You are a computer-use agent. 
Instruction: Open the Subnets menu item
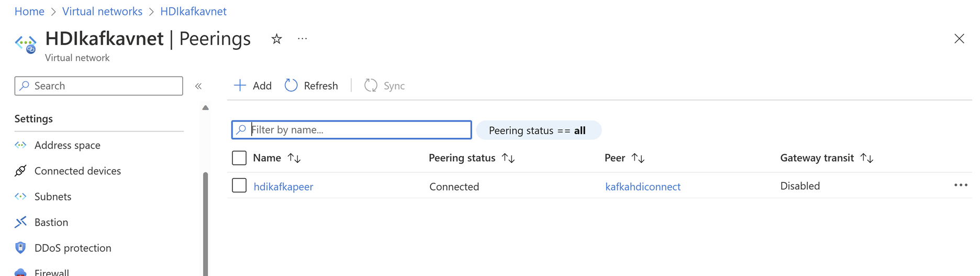click(52, 196)
